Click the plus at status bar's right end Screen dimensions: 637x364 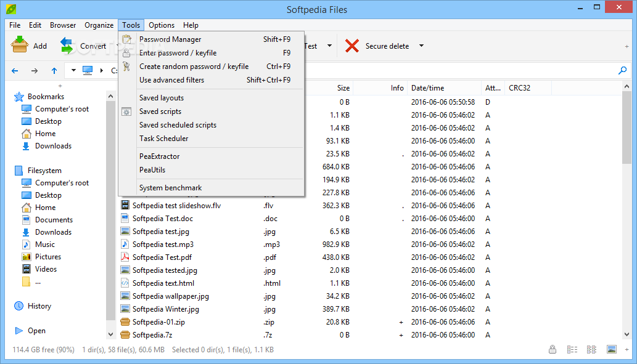tap(627, 349)
